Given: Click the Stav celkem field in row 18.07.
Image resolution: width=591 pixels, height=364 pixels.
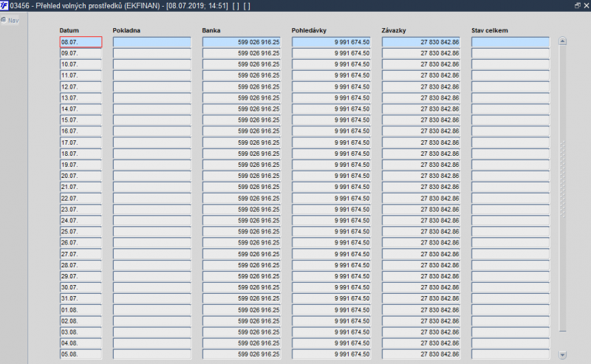Looking at the screenshot, I should pyautogui.click(x=510, y=154).
